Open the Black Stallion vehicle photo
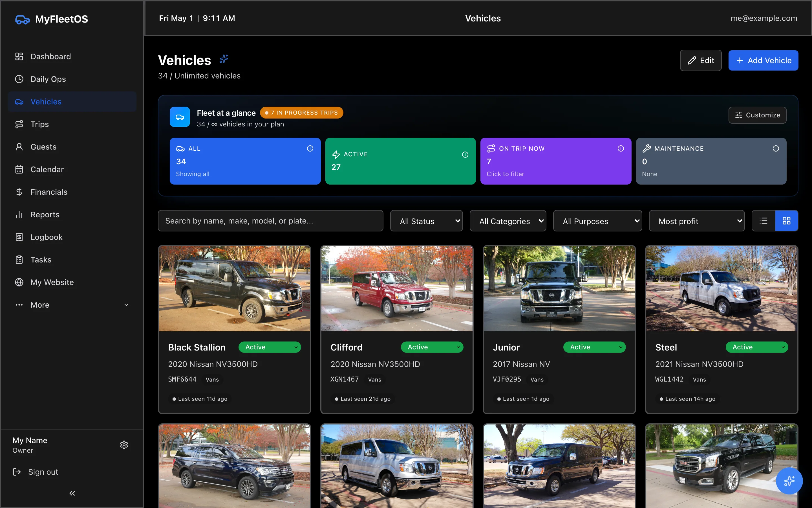812x508 pixels. [x=235, y=289]
